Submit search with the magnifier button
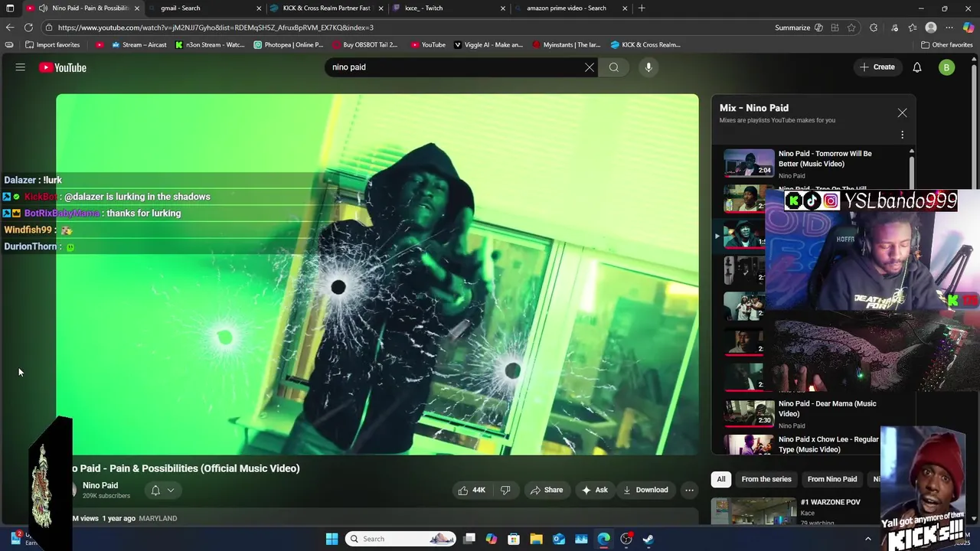 [x=614, y=67]
